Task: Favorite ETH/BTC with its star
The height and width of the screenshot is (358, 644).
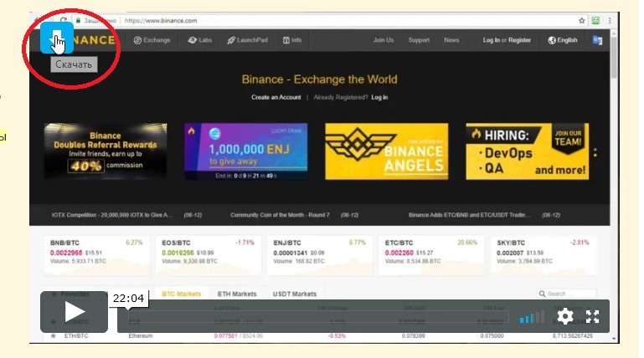Action: (x=53, y=336)
